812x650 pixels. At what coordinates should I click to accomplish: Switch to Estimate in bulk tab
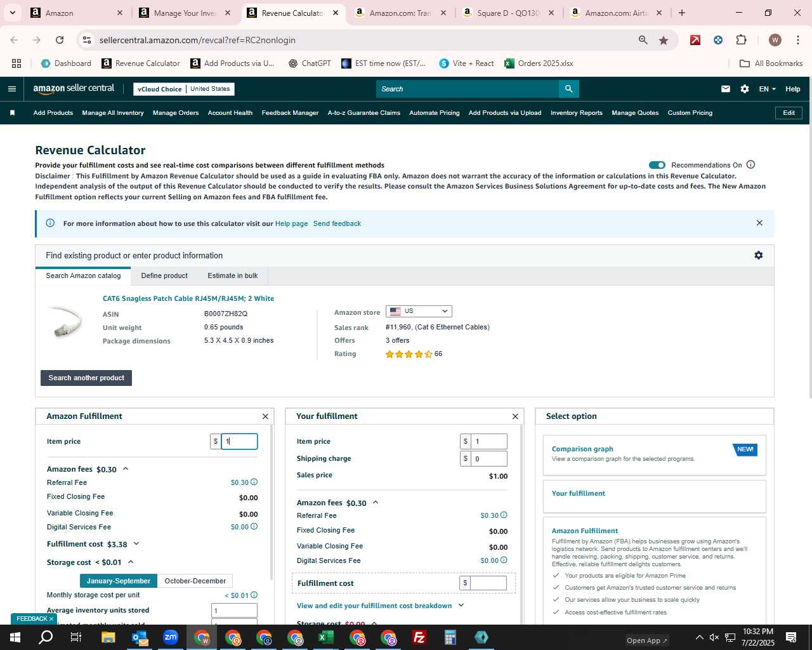click(x=233, y=275)
